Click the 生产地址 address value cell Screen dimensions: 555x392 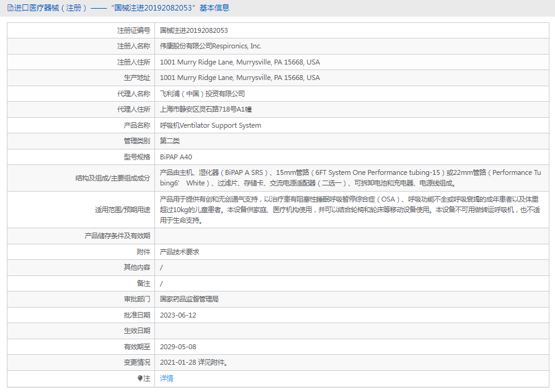(x=239, y=78)
